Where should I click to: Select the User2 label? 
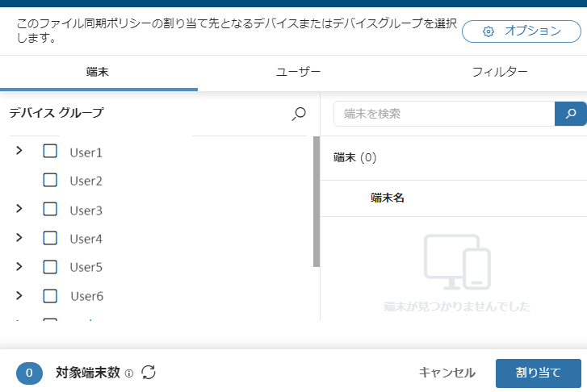click(x=86, y=181)
